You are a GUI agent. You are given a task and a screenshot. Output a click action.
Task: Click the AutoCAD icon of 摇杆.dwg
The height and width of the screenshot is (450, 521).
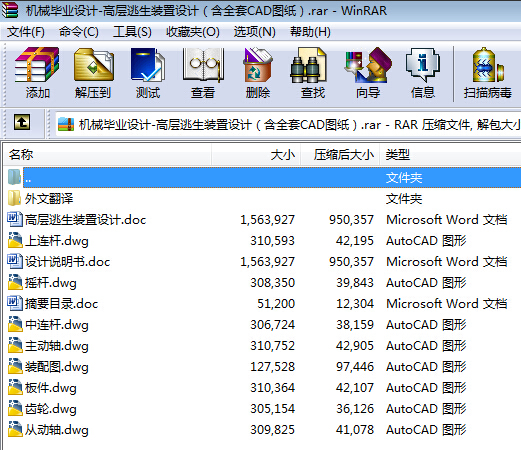pyautogui.click(x=15, y=282)
